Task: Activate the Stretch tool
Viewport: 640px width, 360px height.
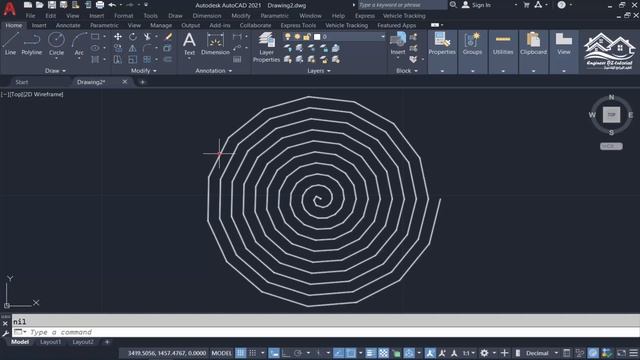Action: point(118,60)
